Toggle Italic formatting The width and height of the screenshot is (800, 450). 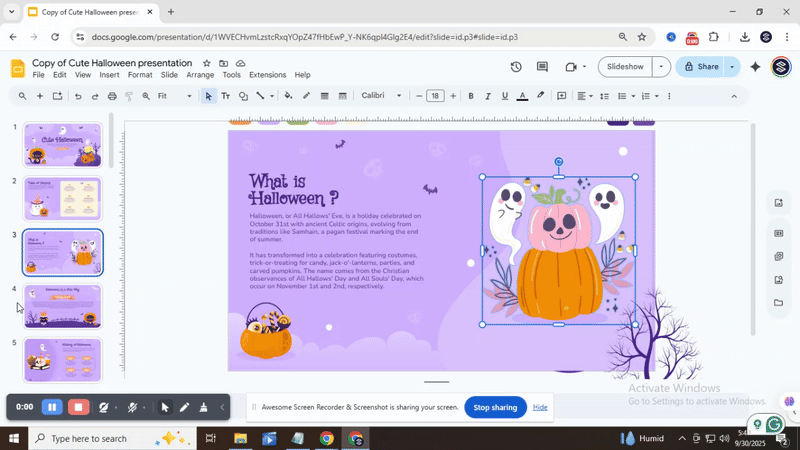click(x=488, y=96)
